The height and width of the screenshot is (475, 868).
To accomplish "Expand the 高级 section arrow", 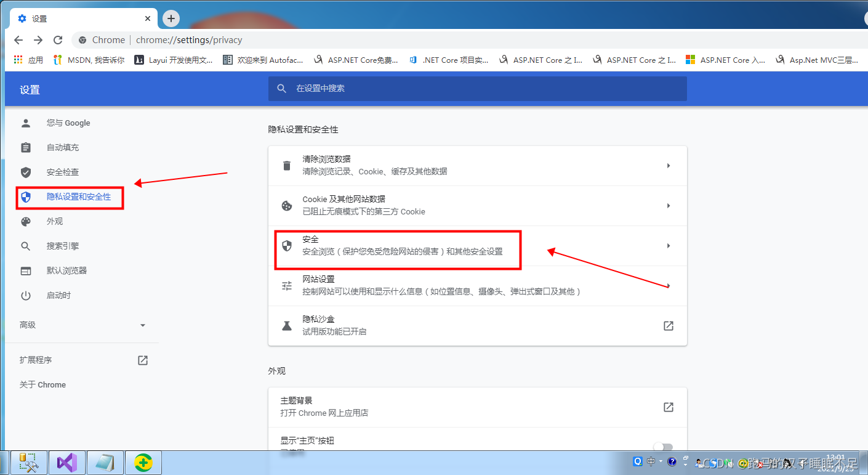I will point(143,325).
